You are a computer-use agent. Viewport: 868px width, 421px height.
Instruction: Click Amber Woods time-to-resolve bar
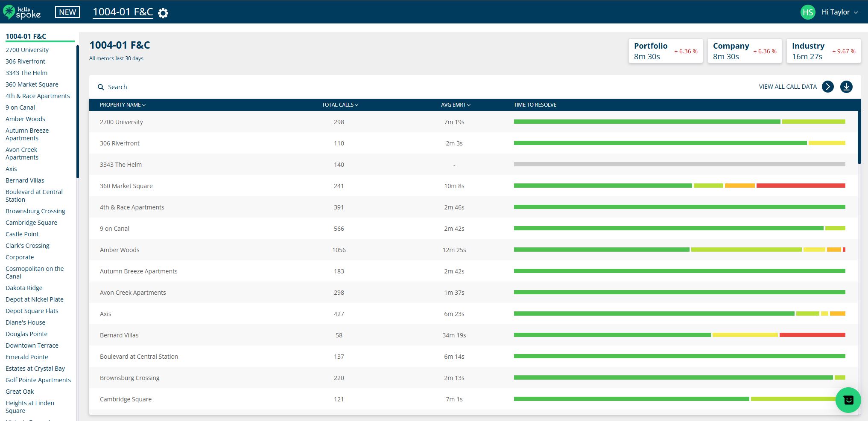680,250
